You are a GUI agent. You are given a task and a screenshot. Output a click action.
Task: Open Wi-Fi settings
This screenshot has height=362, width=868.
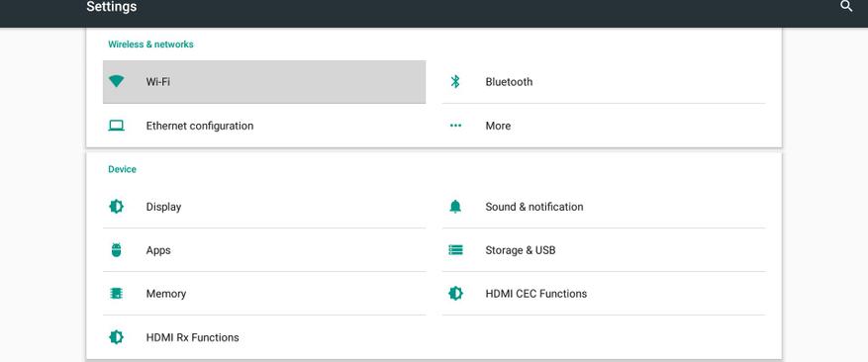coord(264,82)
